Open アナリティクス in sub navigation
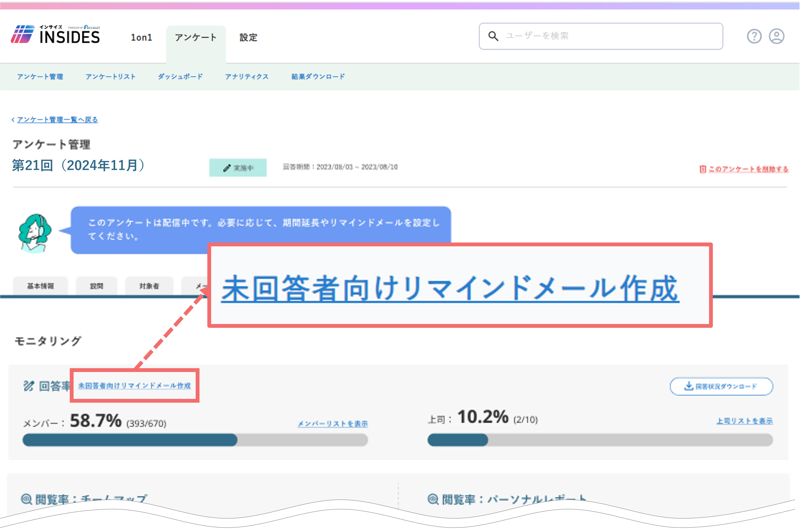 247,77
